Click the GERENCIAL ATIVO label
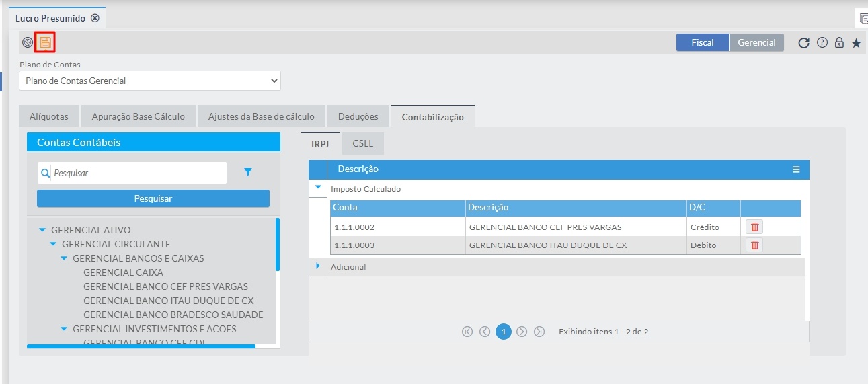The width and height of the screenshot is (868, 384). tap(91, 230)
